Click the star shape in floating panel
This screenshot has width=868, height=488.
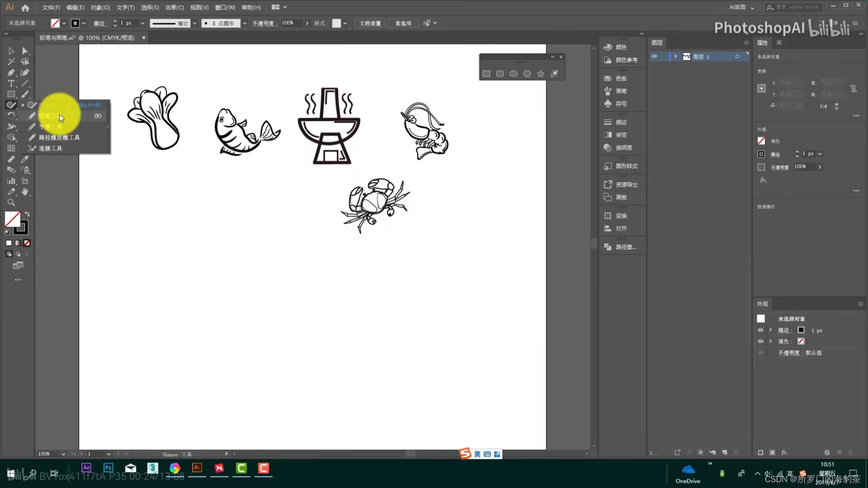[541, 74]
